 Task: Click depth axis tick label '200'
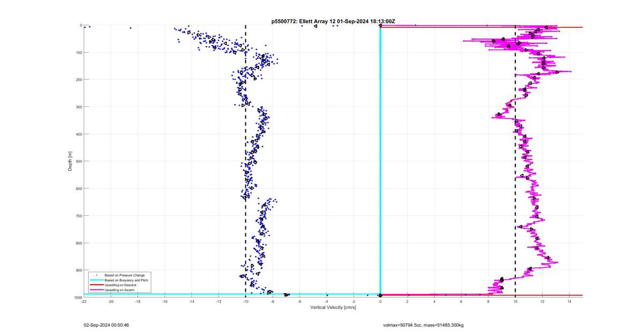[78, 79]
